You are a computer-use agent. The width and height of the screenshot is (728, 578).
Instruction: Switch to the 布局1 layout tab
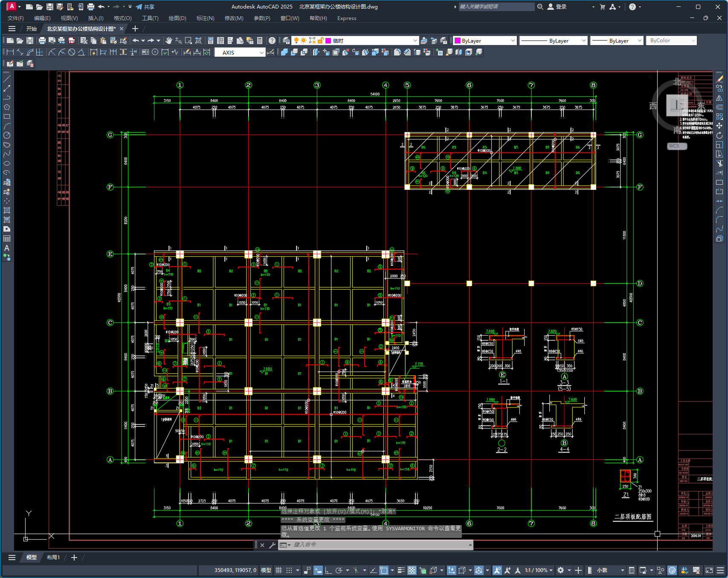pyautogui.click(x=53, y=558)
